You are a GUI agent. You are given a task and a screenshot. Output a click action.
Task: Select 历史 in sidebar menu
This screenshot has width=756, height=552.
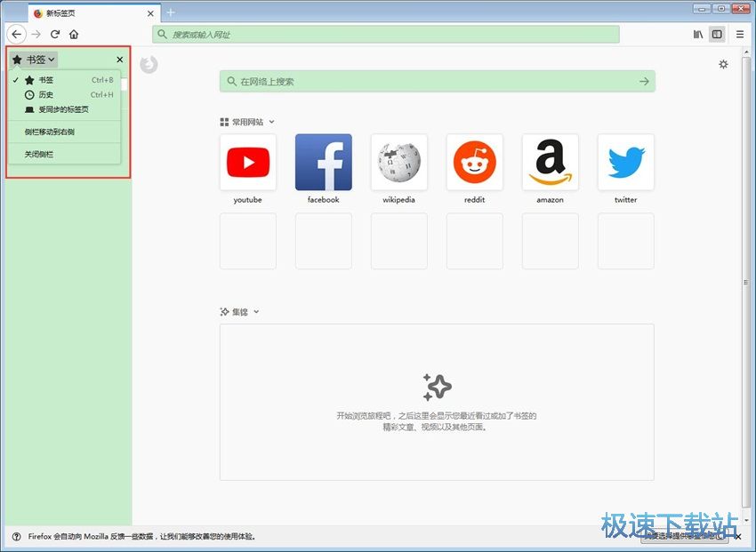(x=65, y=95)
